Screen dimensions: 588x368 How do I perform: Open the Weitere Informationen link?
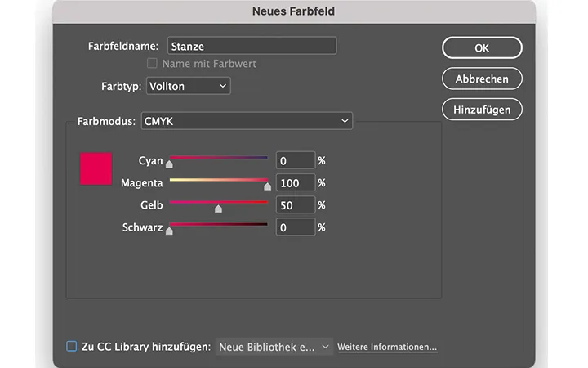click(x=387, y=347)
